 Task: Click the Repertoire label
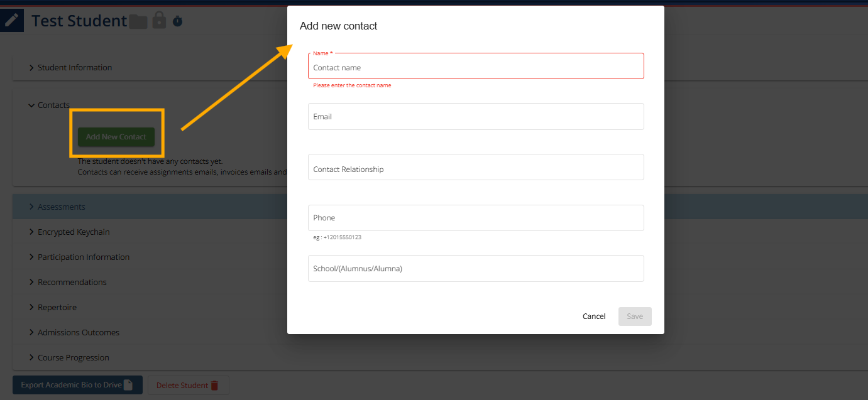(57, 308)
